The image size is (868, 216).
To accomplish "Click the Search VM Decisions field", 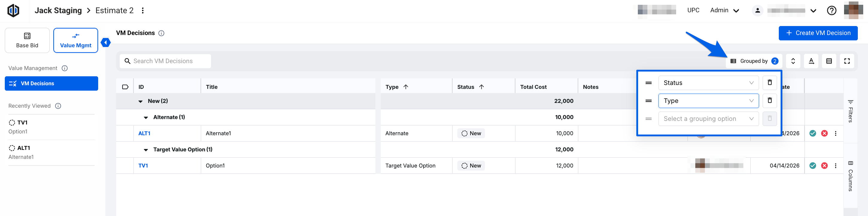I will click(165, 61).
